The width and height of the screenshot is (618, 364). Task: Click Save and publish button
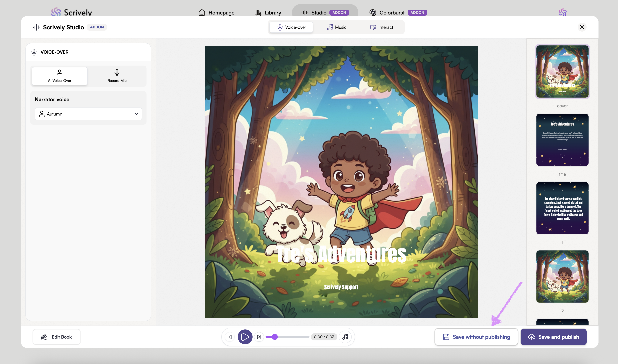(554, 337)
